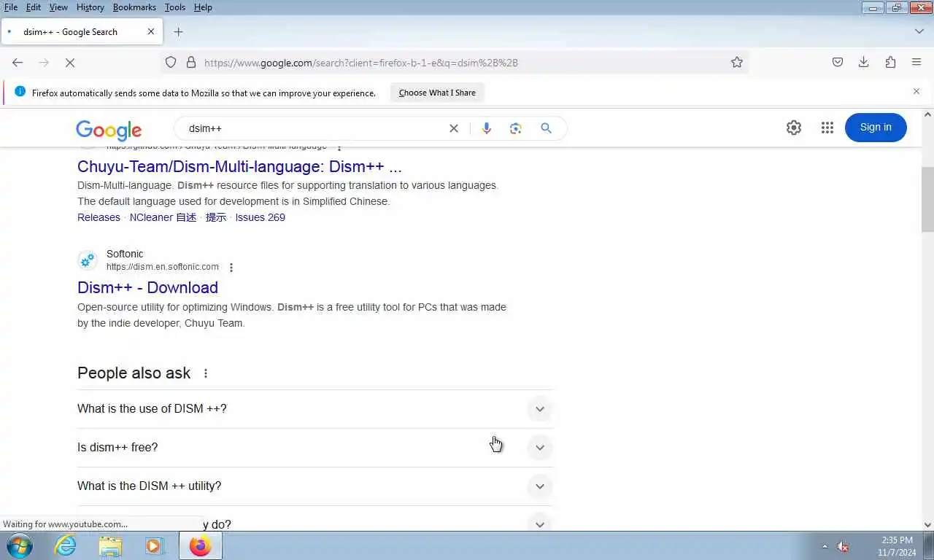Image resolution: width=934 pixels, height=560 pixels.
Task: Follow the 提示 sitelink
Action: (x=216, y=217)
